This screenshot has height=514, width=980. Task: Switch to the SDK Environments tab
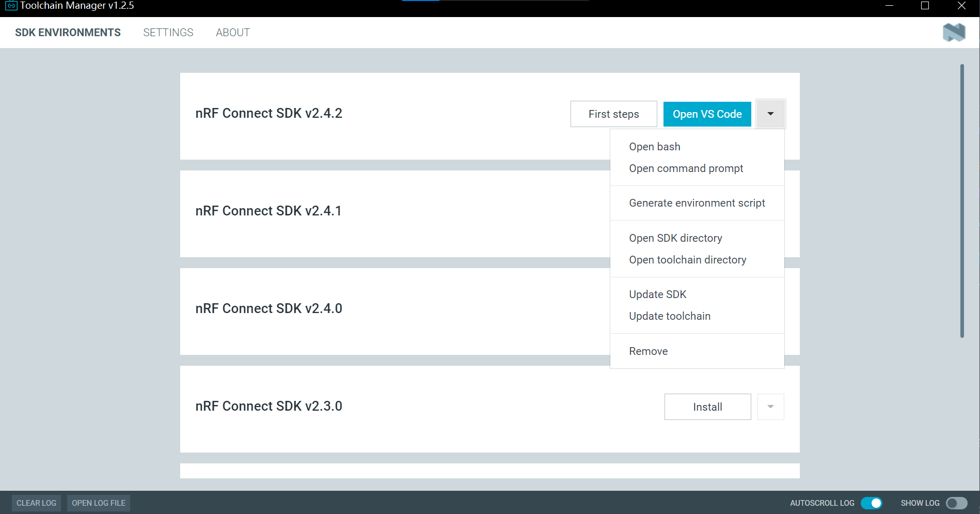click(x=68, y=33)
